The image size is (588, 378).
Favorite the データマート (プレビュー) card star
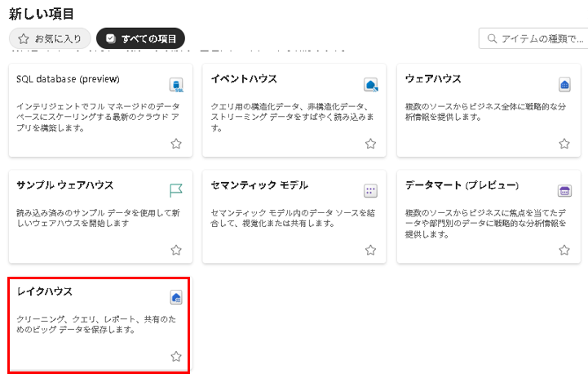[564, 250]
